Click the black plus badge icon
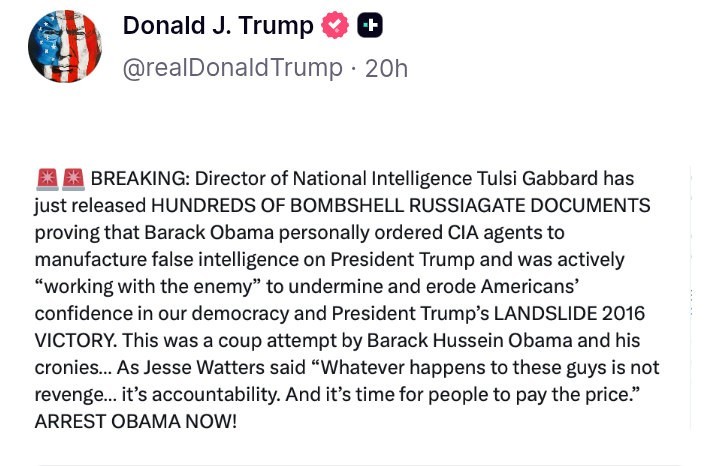The width and height of the screenshot is (720, 466). [x=370, y=26]
